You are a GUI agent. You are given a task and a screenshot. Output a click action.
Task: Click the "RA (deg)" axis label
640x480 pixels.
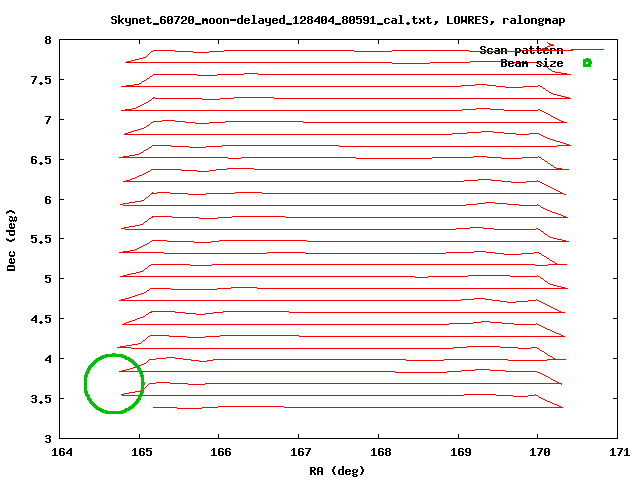337,471
